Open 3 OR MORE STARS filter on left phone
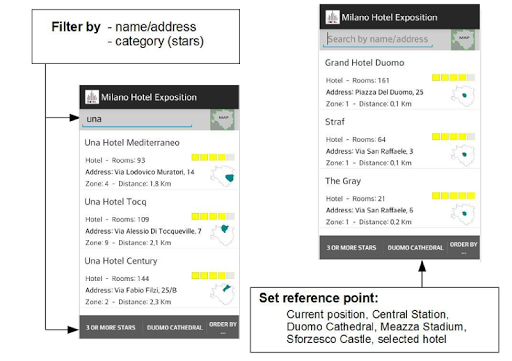 (111, 328)
